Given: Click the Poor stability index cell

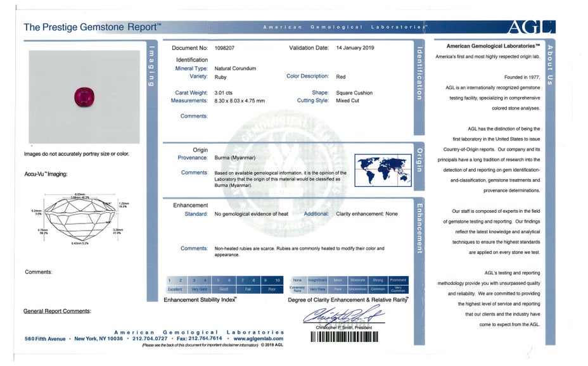Looking at the screenshot, I should 272,289.
